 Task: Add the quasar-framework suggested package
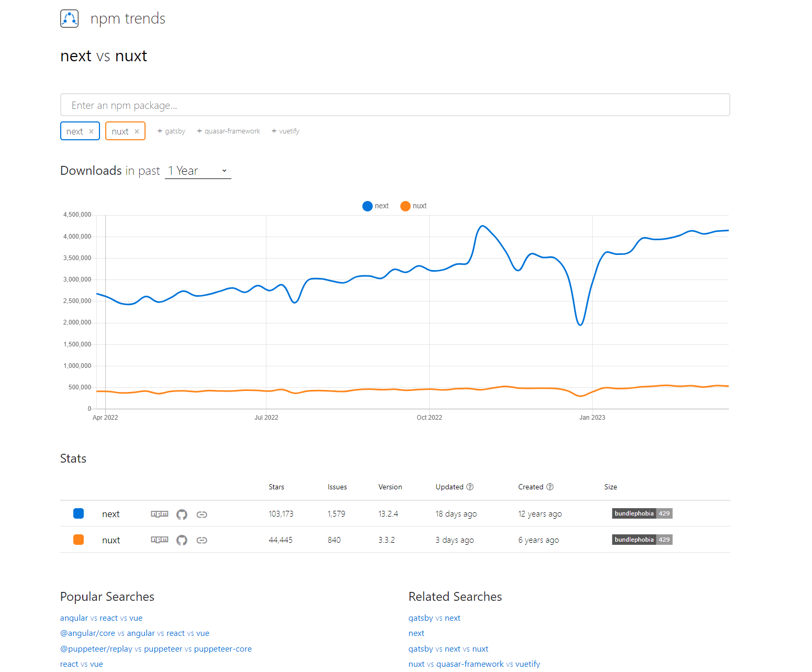(x=228, y=131)
